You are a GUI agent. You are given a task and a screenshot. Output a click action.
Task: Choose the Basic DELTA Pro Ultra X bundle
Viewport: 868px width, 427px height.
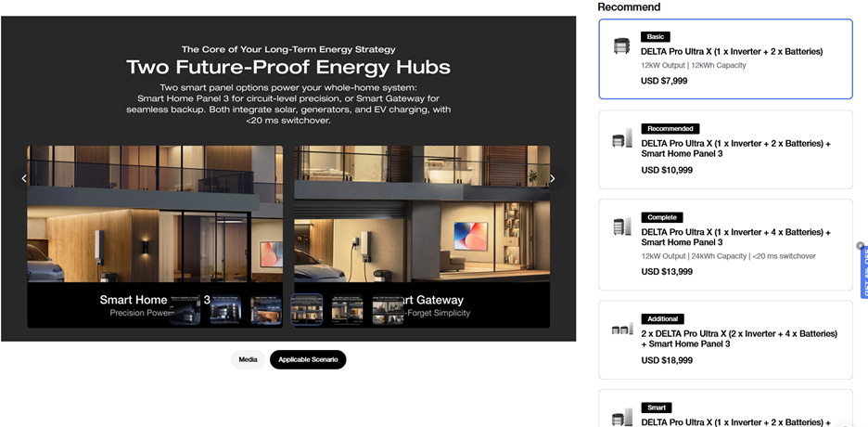(x=725, y=59)
